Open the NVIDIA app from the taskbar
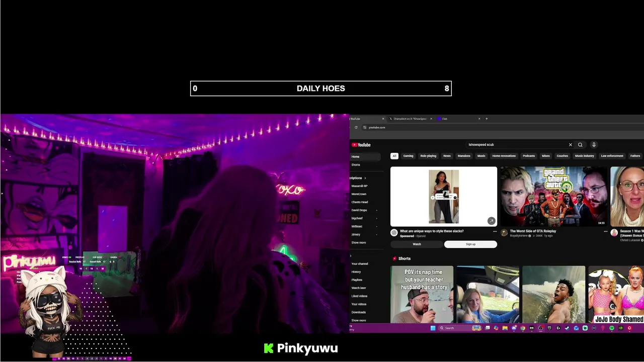The image size is (644, 362). [x=621, y=328]
